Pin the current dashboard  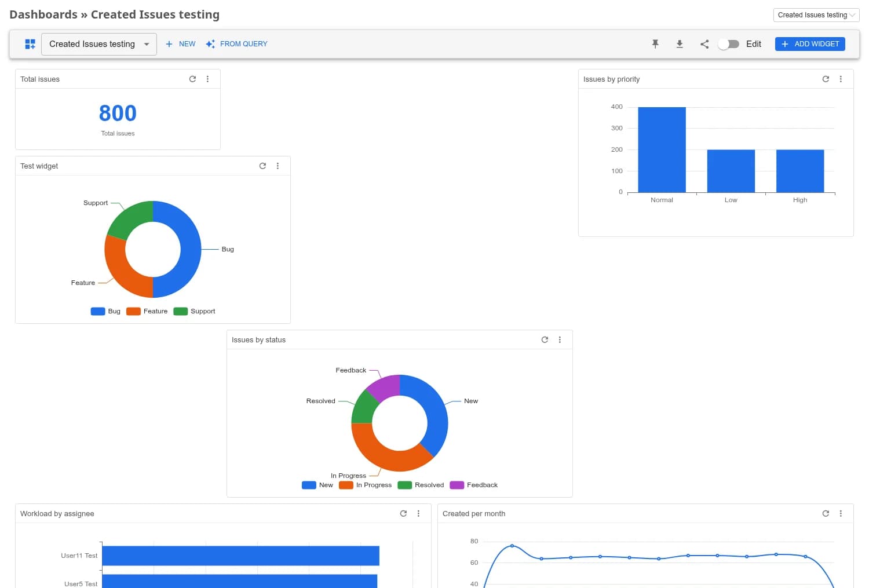tap(655, 44)
